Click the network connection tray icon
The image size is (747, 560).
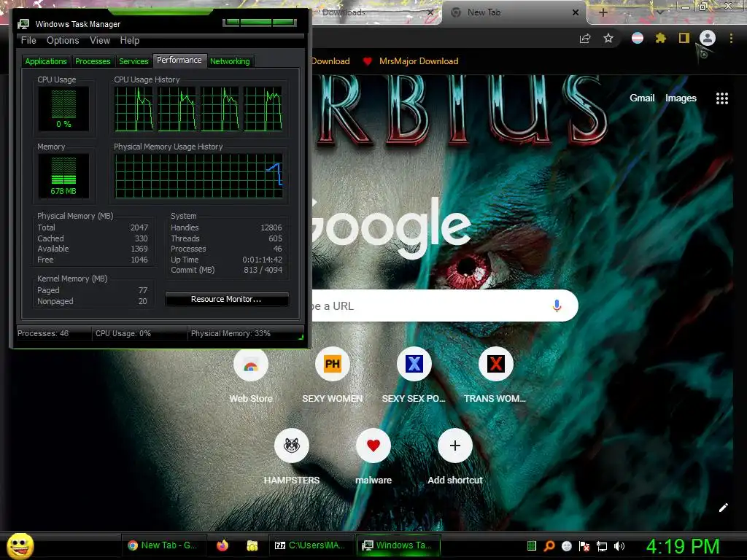[x=602, y=547]
